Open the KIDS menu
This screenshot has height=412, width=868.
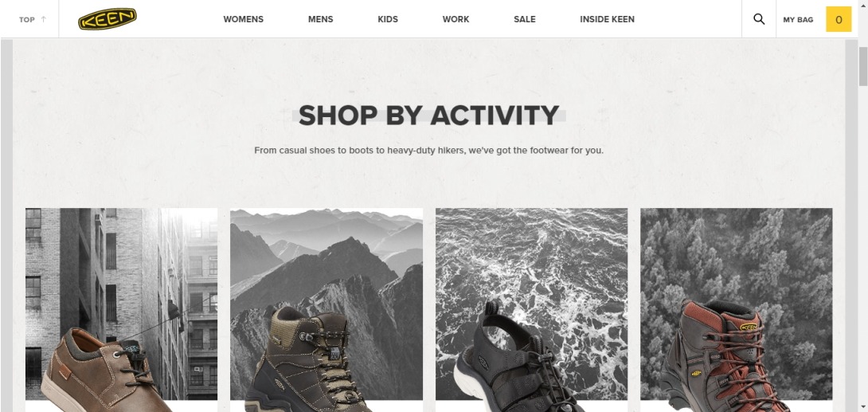coord(388,19)
